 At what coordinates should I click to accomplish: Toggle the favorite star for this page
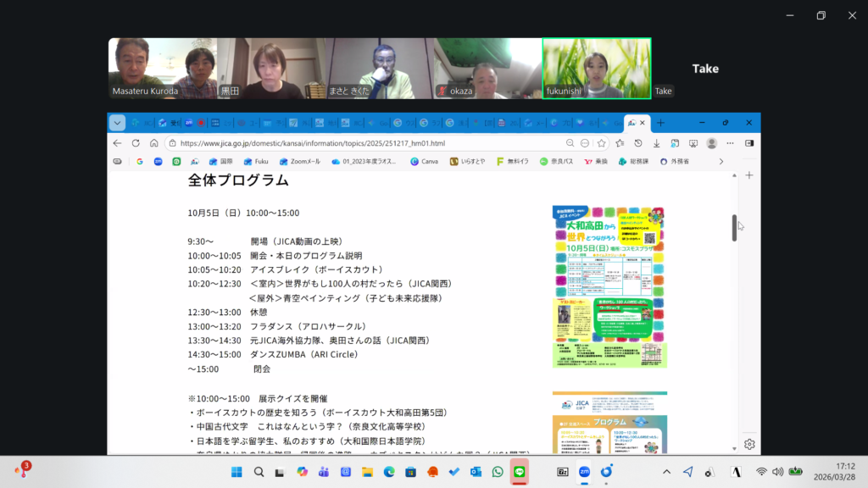[x=602, y=143]
